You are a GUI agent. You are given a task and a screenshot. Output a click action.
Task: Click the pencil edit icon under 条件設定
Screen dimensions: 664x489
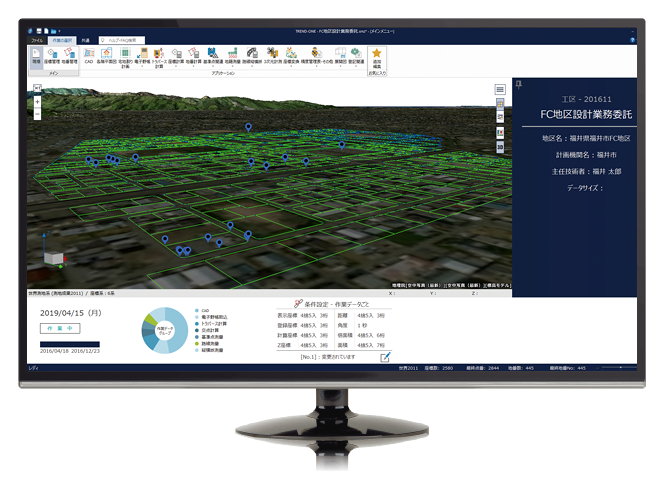pyautogui.click(x=385, y=357)
